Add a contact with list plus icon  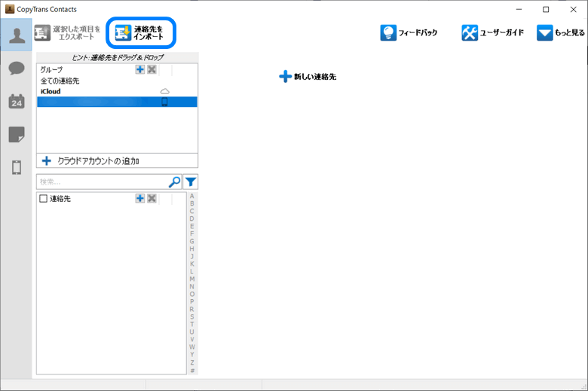(x=140, y=198)
